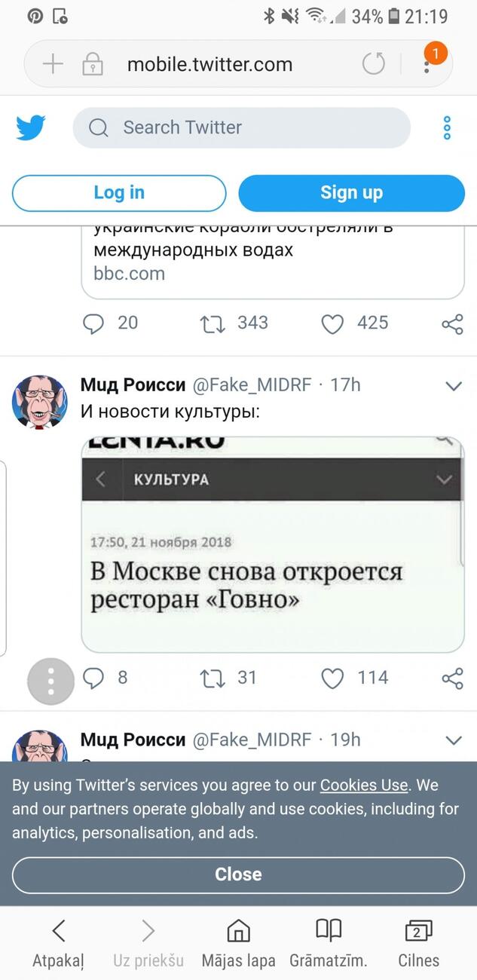Like the bbc.com tweet
Screen dimensions: 477x980
(x=332, y=324)
